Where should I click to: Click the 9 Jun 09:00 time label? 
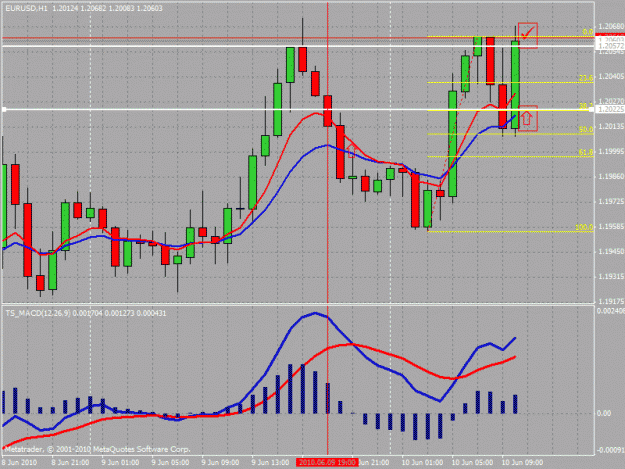coord(220,463)
